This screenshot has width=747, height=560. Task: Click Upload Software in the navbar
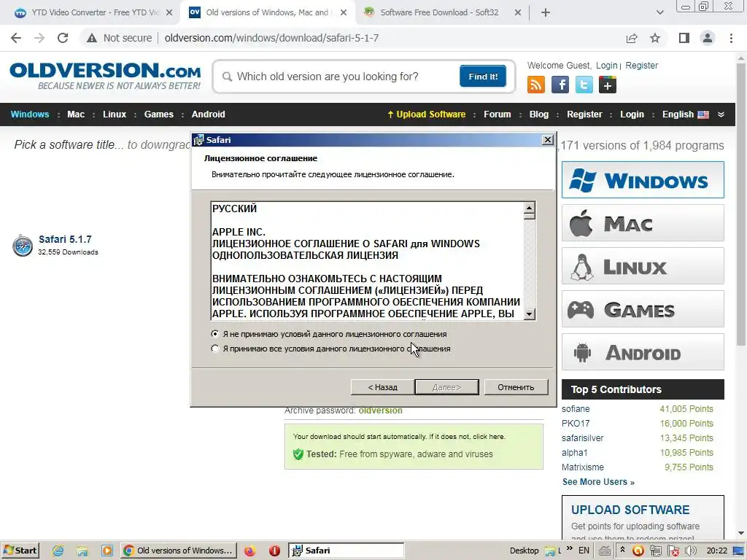[426, 114]
